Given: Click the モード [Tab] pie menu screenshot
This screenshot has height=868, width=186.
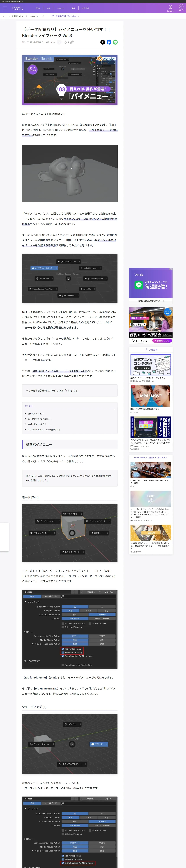Looking at the screenshot, I should click(70, 533).
